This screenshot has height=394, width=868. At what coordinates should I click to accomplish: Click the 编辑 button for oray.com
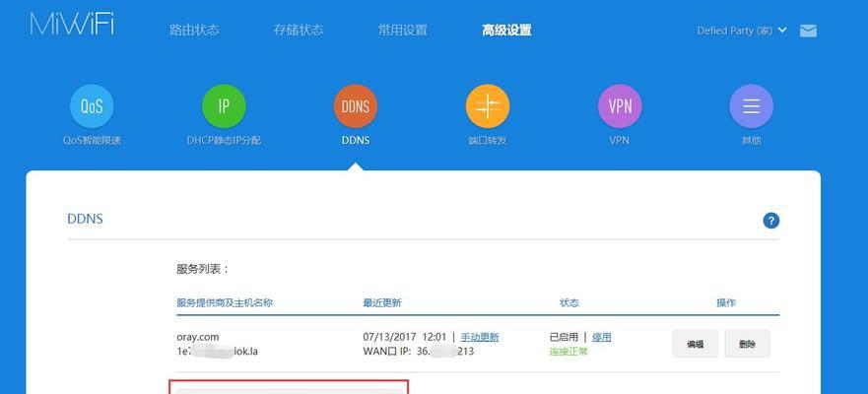pos(696,344)
